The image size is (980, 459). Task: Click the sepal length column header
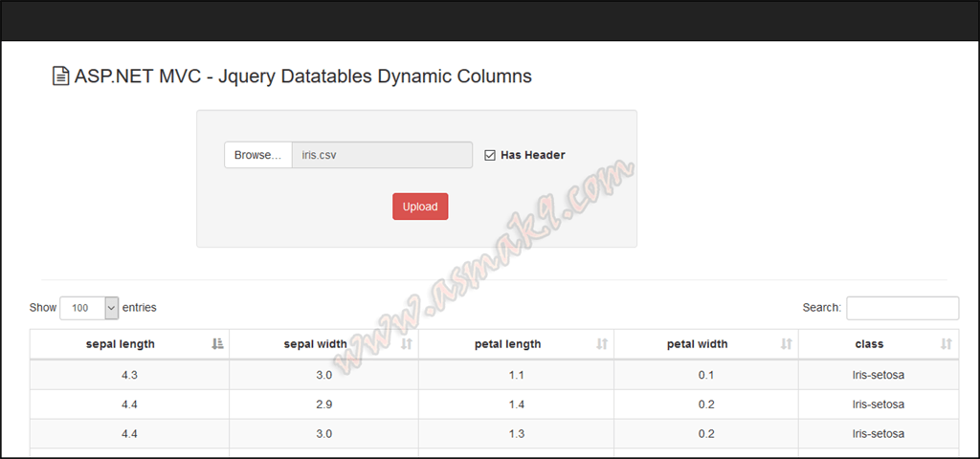129,344
